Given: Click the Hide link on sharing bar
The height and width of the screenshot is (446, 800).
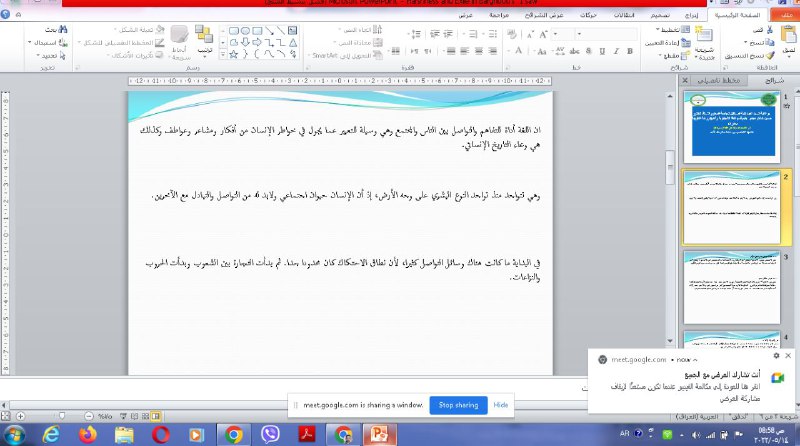Looking at the screenshot, I should point(501,405).
